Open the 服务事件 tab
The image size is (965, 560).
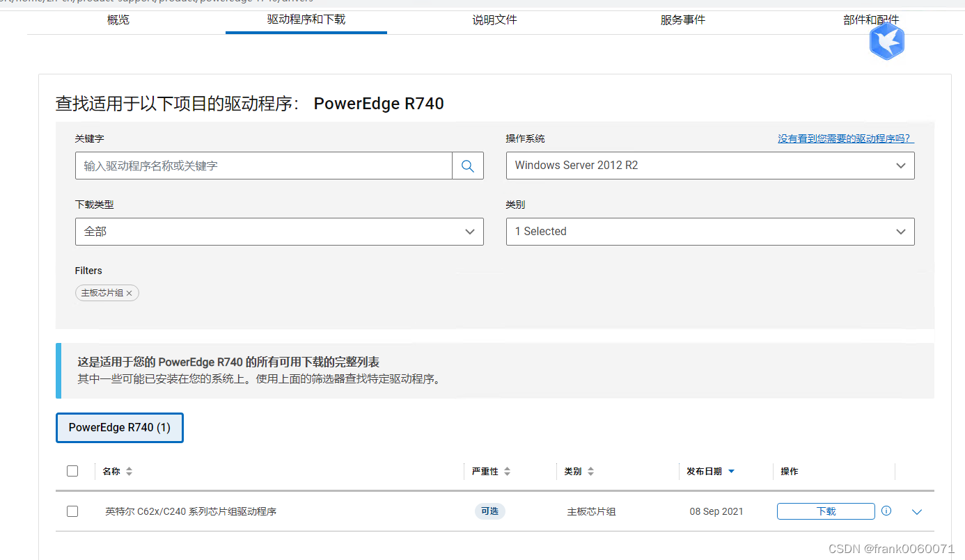683,19
